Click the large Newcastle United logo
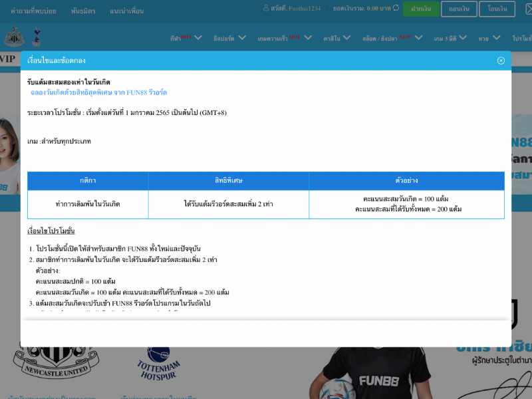Viewport: 532px width, 399px height. coord(56,362)
